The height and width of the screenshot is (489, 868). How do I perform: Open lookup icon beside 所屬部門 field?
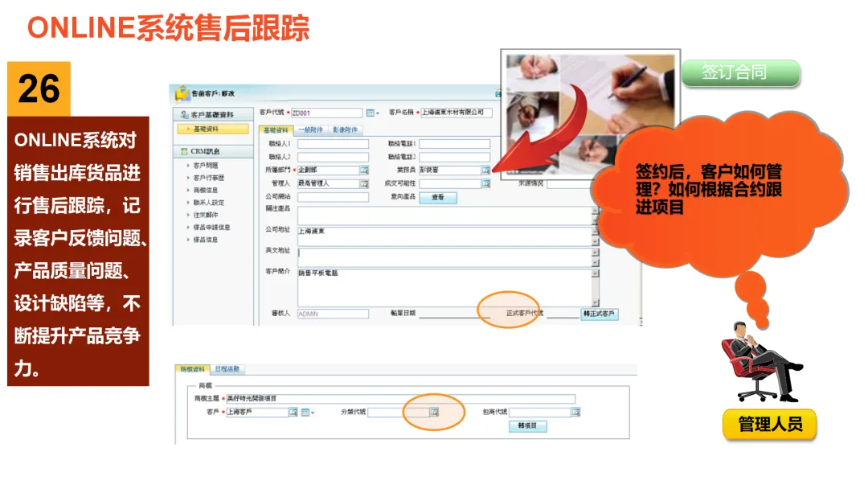(364, 170)
